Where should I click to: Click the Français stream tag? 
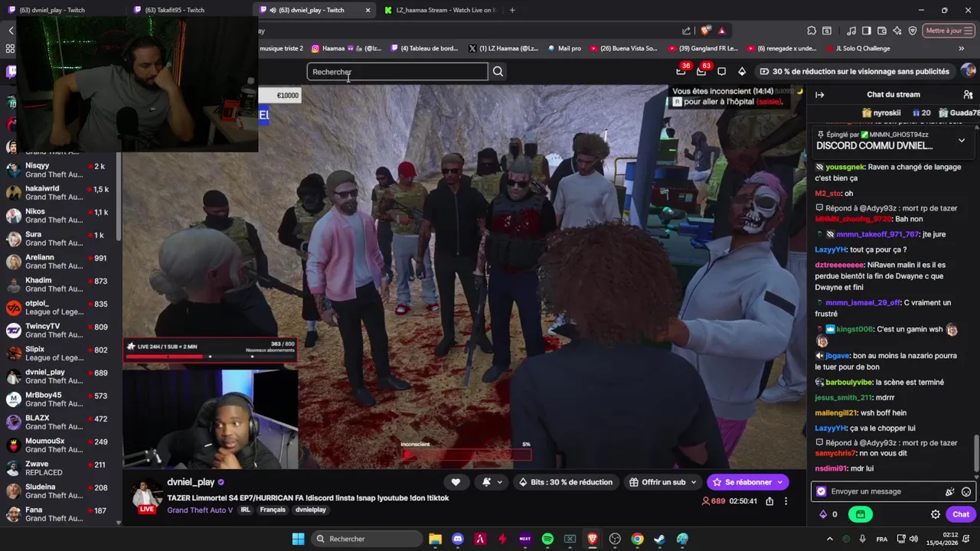click(x=273, y=510)
